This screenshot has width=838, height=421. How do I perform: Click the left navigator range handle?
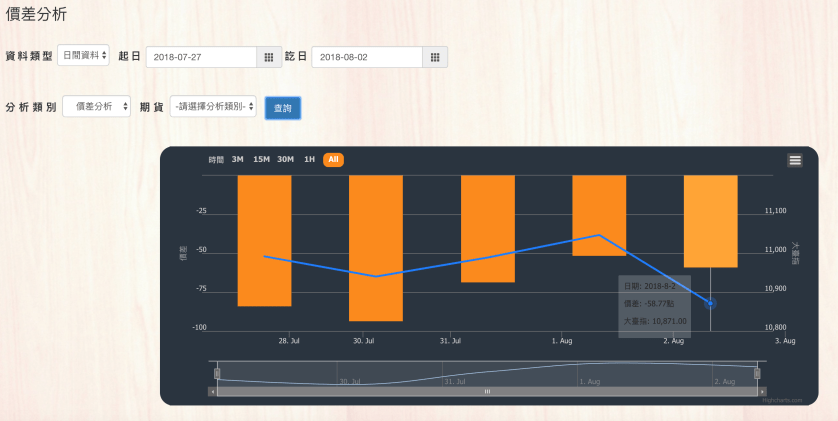pyautogui.click(x=217, y=373)
